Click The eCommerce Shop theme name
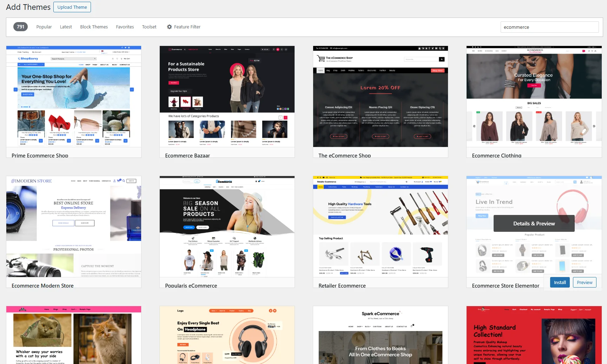 (344, 155)
